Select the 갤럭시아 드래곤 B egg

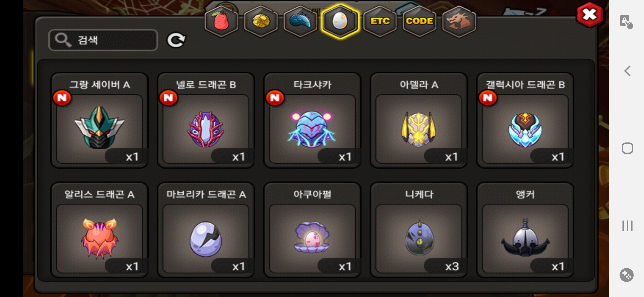coord(525,120)
